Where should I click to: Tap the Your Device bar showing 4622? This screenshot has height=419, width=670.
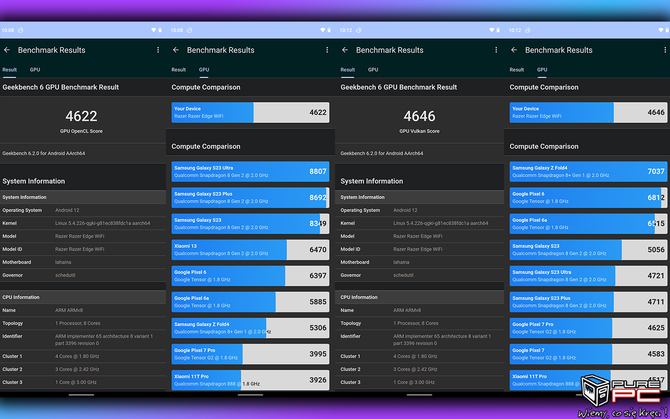point(250,112)
